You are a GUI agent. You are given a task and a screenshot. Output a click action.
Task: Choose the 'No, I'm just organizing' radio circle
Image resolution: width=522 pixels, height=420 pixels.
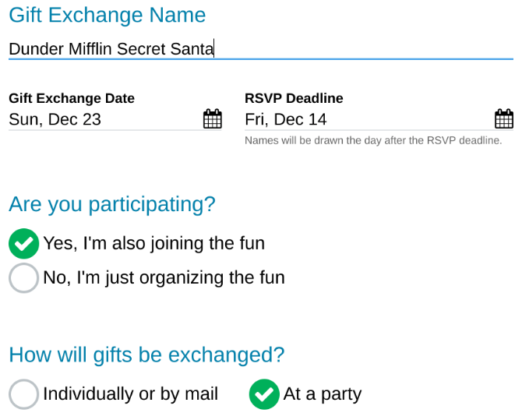[23, 277]
